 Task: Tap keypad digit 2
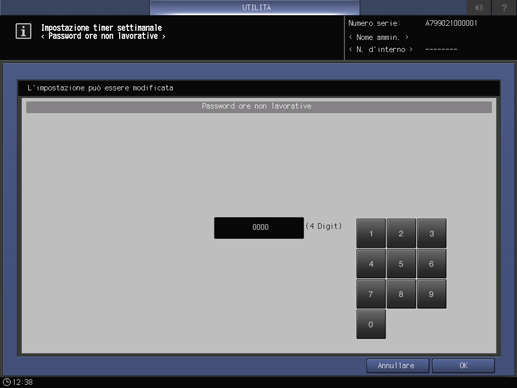401,233
